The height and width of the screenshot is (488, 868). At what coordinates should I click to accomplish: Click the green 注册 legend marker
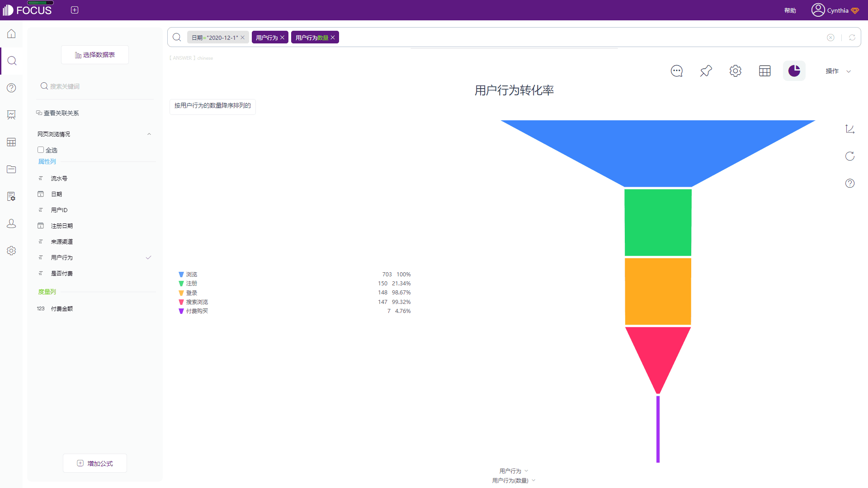pos(181,284)
